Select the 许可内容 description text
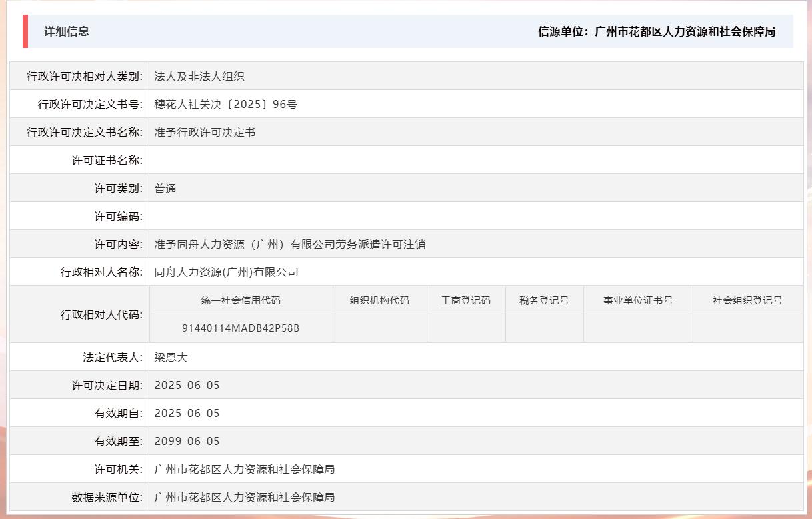 click(291, 244)
